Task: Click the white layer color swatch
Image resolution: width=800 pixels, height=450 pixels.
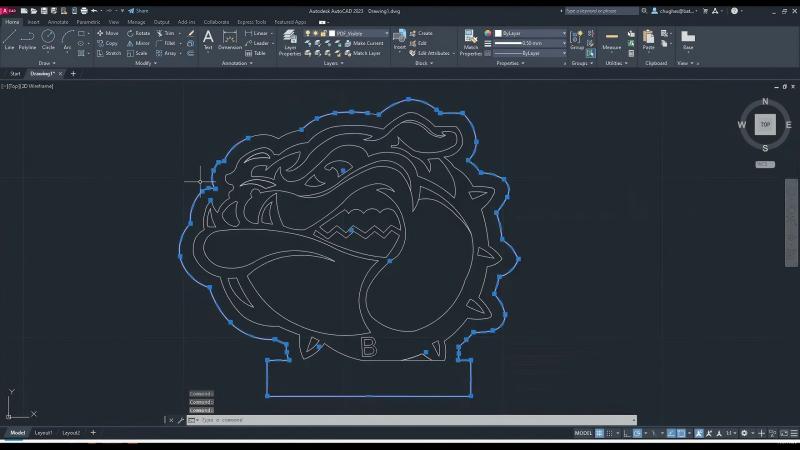Action: tap(332, 33)
